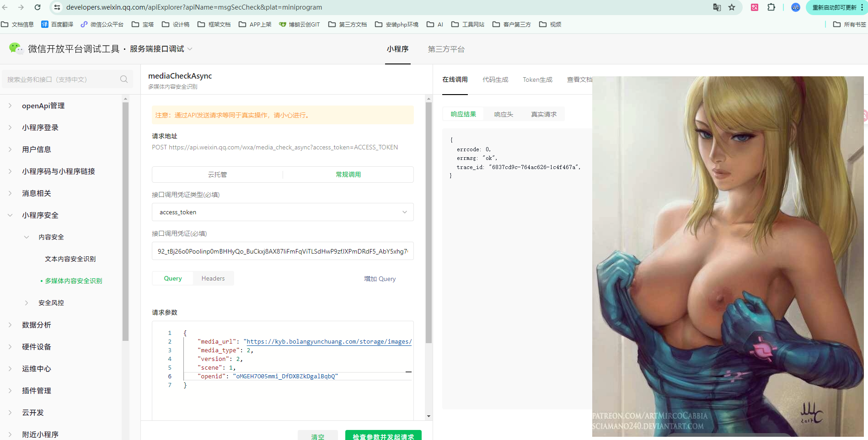Switch to the Query tab
Screen dimensions: 868x440
coord(173,278)
